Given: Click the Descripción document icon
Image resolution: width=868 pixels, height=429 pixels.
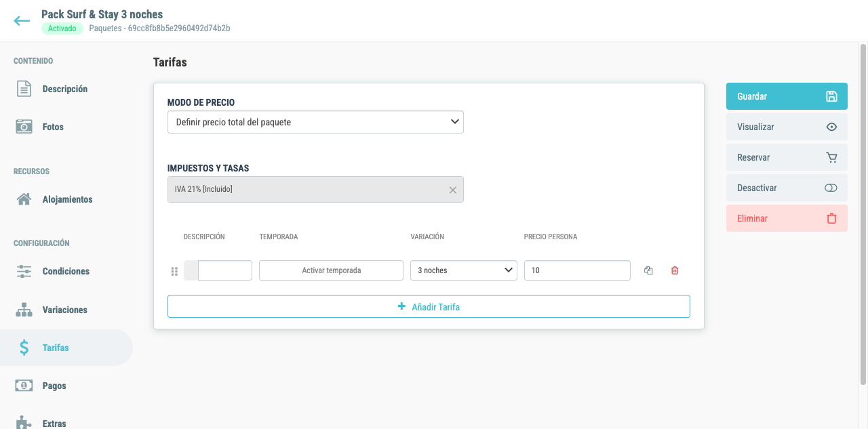Looking at the screenshot, I should tap(24, 89).
